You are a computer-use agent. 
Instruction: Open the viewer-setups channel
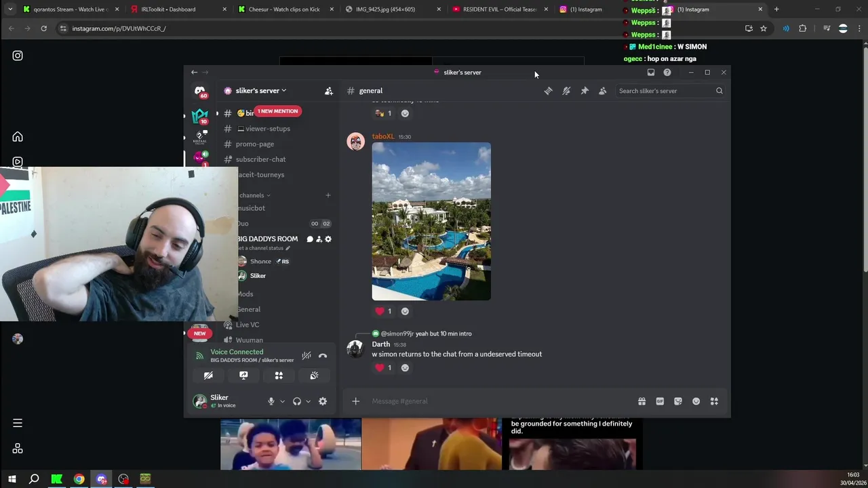(x=268, y=129)
